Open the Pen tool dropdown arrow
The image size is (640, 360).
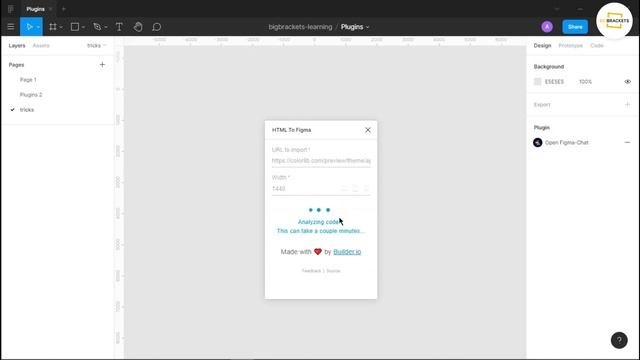106,27
